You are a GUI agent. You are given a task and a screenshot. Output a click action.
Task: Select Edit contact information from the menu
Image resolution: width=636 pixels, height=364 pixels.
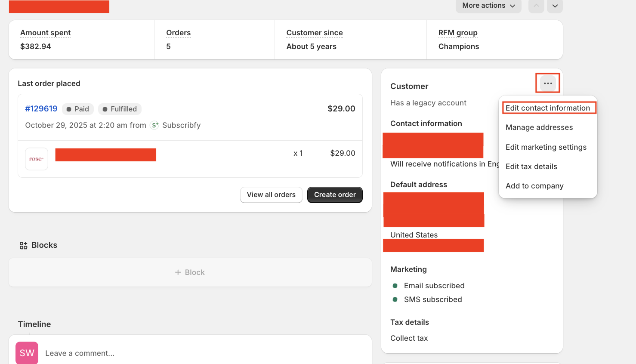pyautogui.click(x=548, y=108)
